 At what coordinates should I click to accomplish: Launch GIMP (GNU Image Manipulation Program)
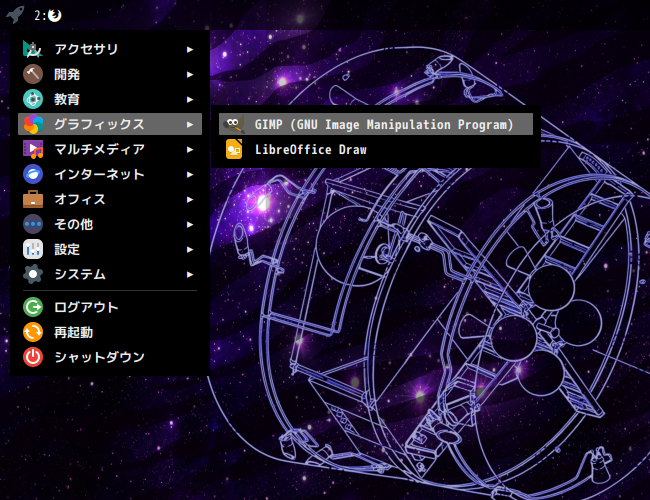point(376,124)
